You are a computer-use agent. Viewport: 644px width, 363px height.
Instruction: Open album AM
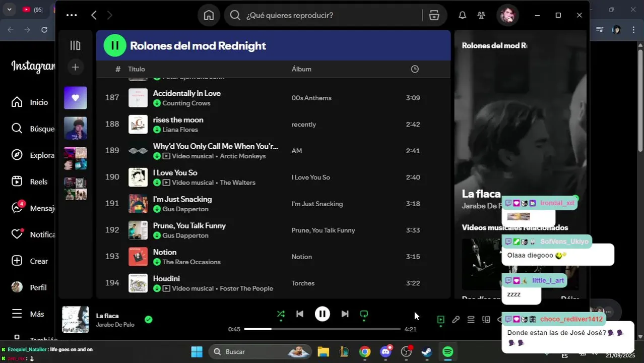click(x=297, y=151)
